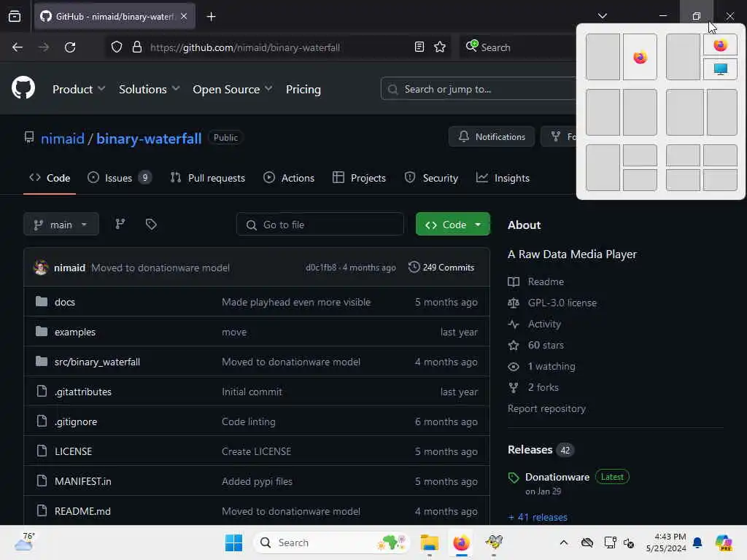
Task: Switch to the Pull requests tab
Action: [208, 178]
